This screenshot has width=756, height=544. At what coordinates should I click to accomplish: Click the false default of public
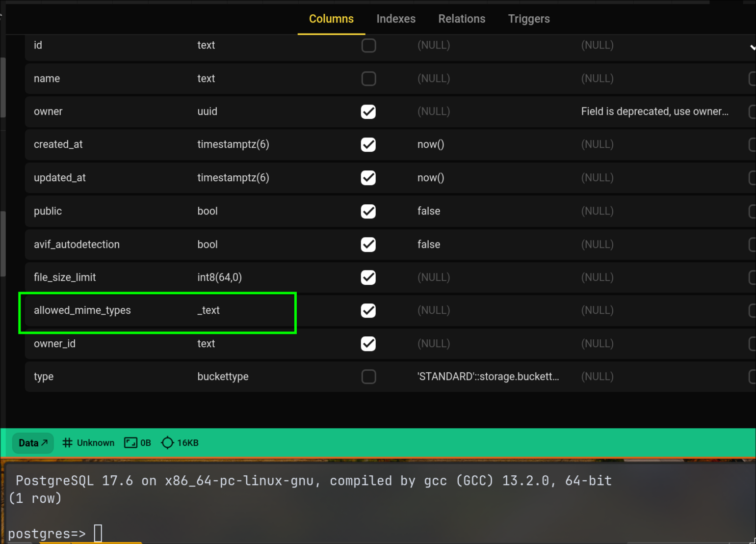click(429, 211)
